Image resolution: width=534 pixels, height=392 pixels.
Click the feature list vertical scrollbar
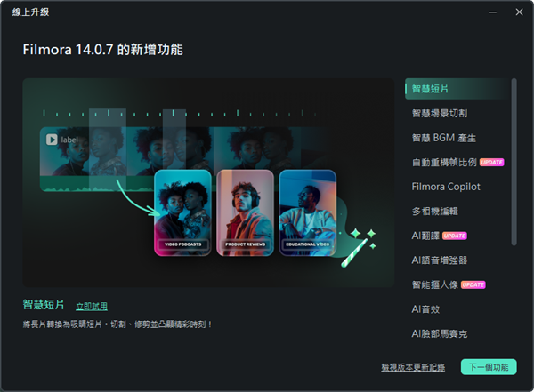tap(514, 162)
